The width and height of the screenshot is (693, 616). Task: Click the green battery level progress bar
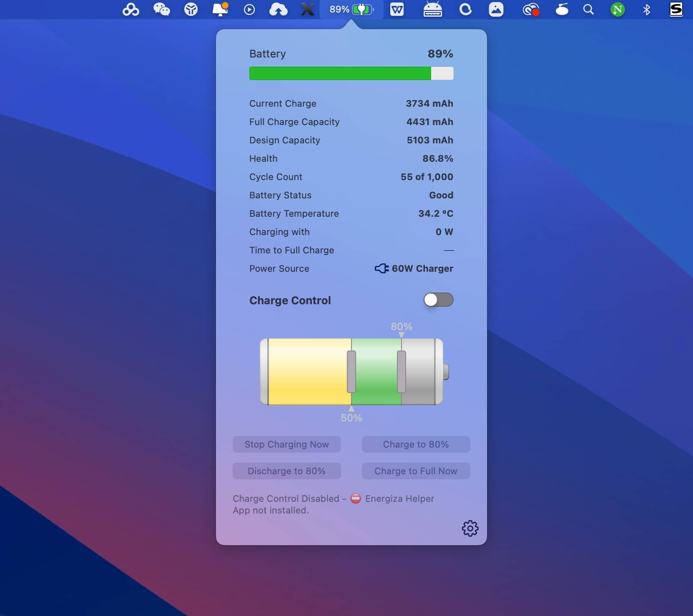(x=352, y=73)
